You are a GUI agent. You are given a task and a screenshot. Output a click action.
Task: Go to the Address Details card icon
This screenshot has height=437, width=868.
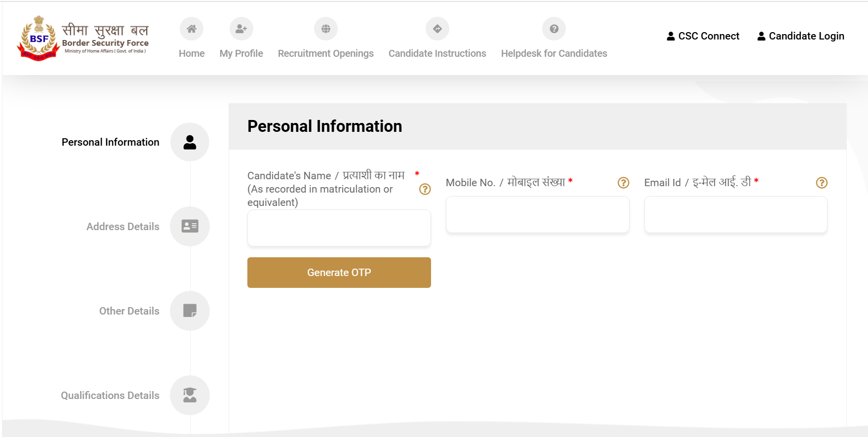coord(190,227)
